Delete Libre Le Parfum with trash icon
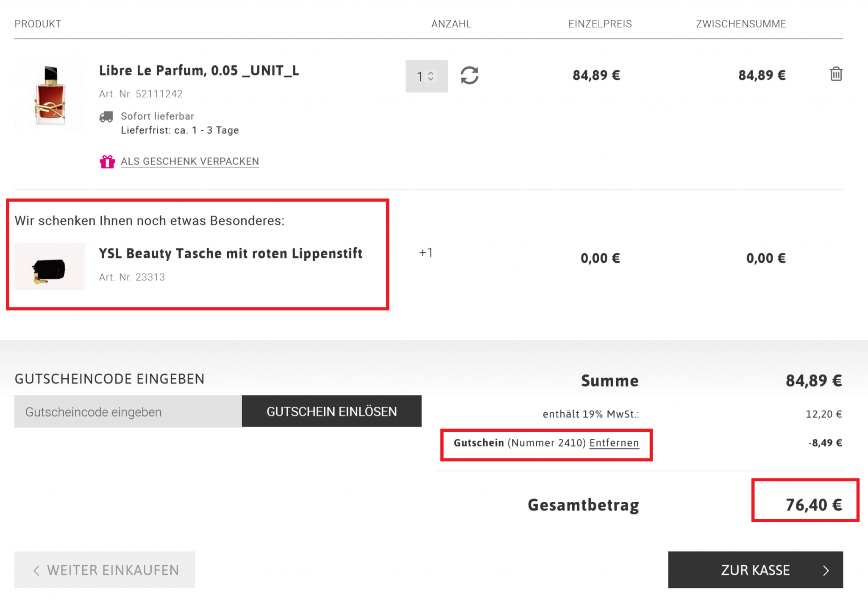Viewport: 868px width, 612px height. [836, 74]
